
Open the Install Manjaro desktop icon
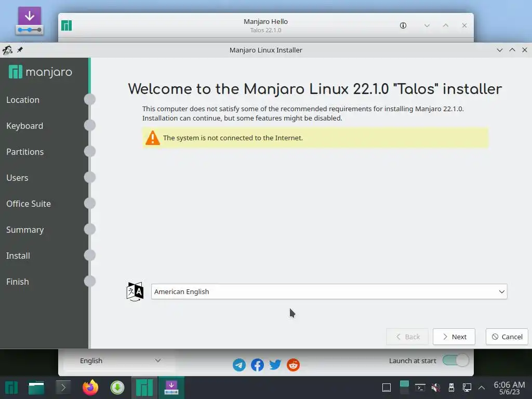30,21
